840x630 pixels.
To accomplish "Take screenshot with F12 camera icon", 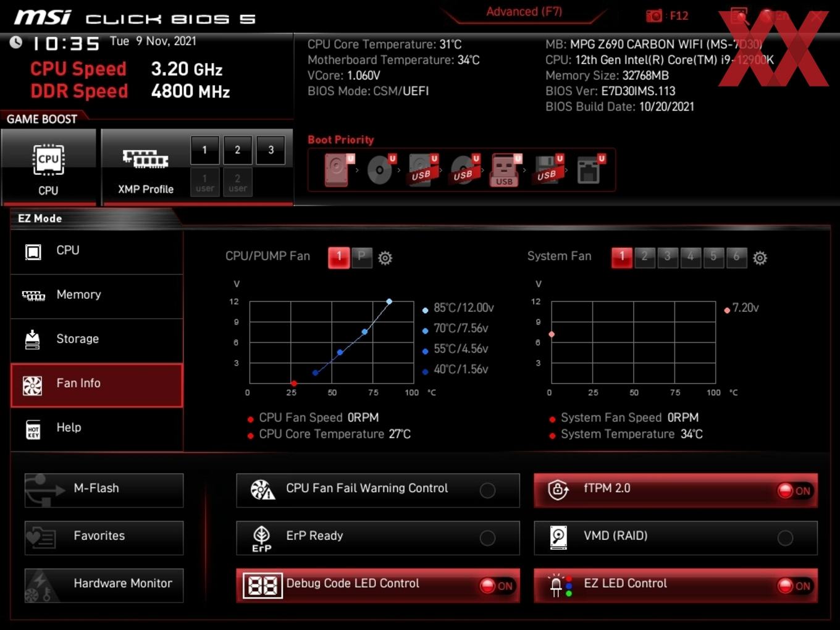I will (x=654, y=16).
